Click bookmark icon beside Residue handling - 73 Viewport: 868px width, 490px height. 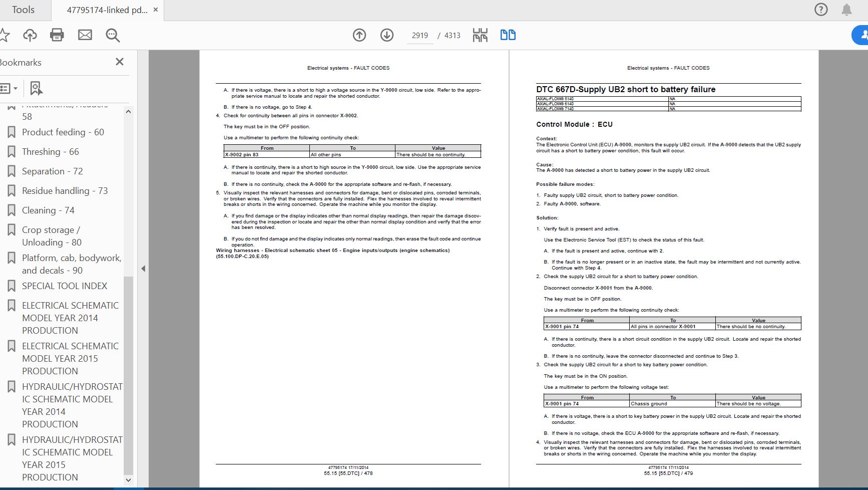pyautogui.click(x=11, y=191)
